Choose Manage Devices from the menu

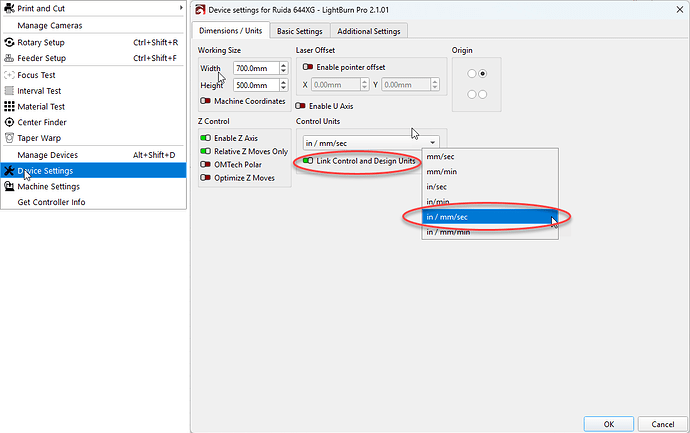[x=93, y=155]
